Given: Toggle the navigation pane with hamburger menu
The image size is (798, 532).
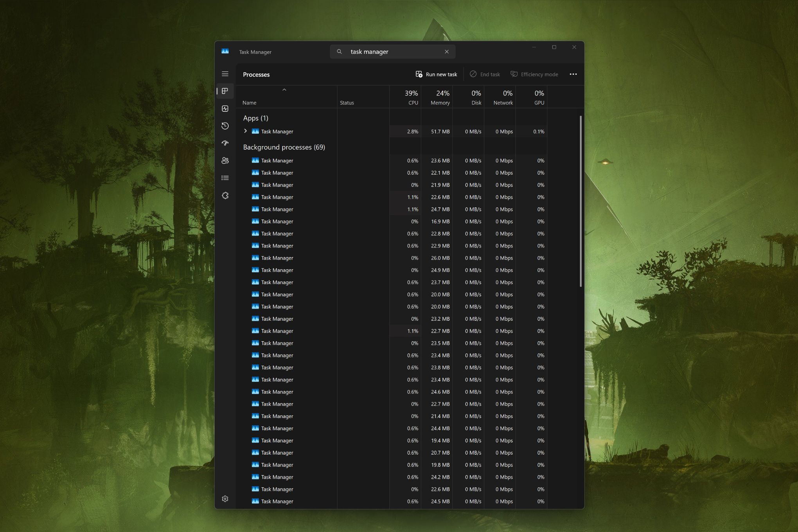Looking at the screenshot, I should (225, 74).
